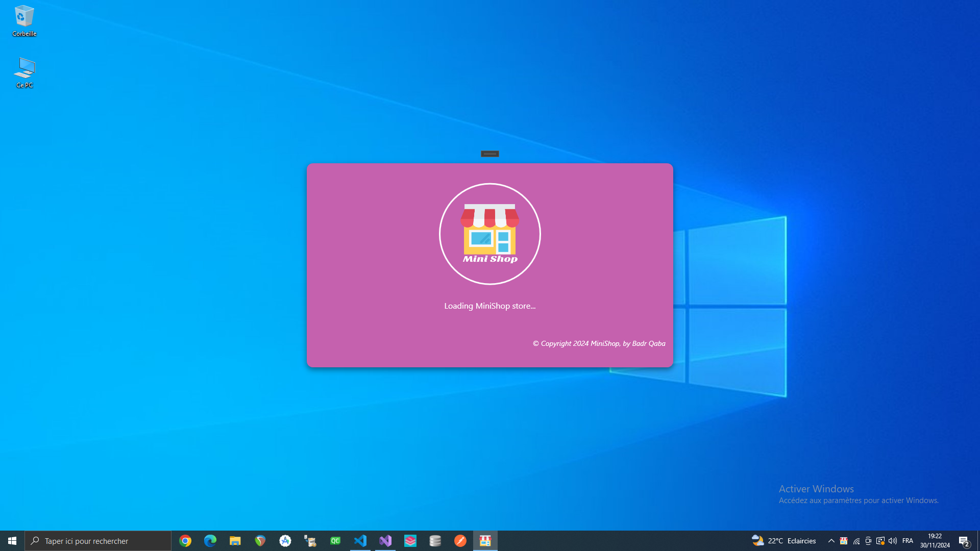Launch Visual Studio Code from the taskbar
This screenshot has width=980, height=551.
tap(360, 540)
